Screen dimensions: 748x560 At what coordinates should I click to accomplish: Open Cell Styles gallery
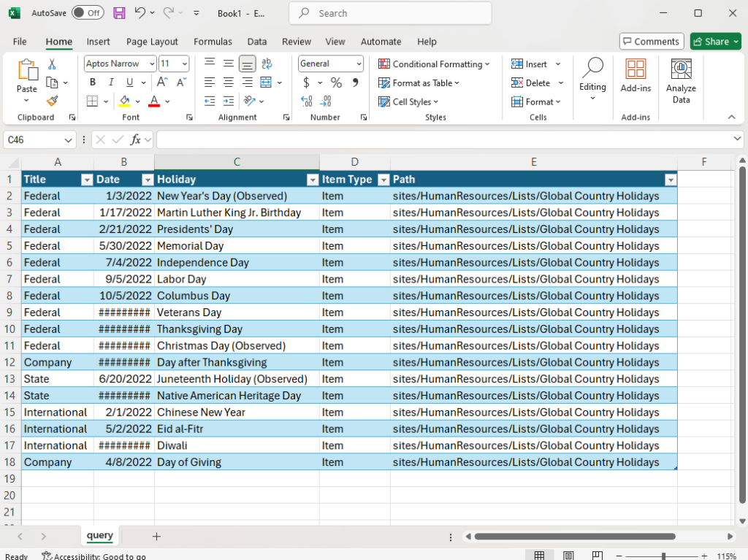point(408,101)
